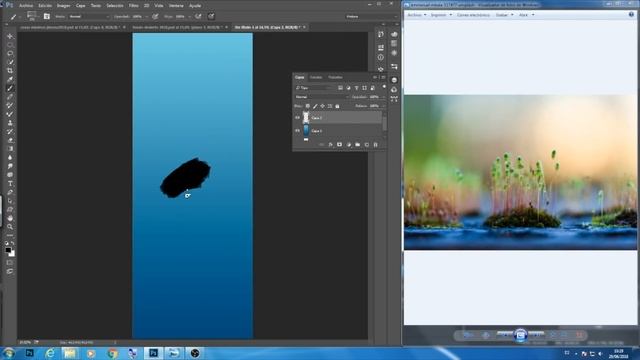The height and width of the screenshot is (360, 640).
Task: Link layers icon in Layers panel footer
Action: (321, 144)
